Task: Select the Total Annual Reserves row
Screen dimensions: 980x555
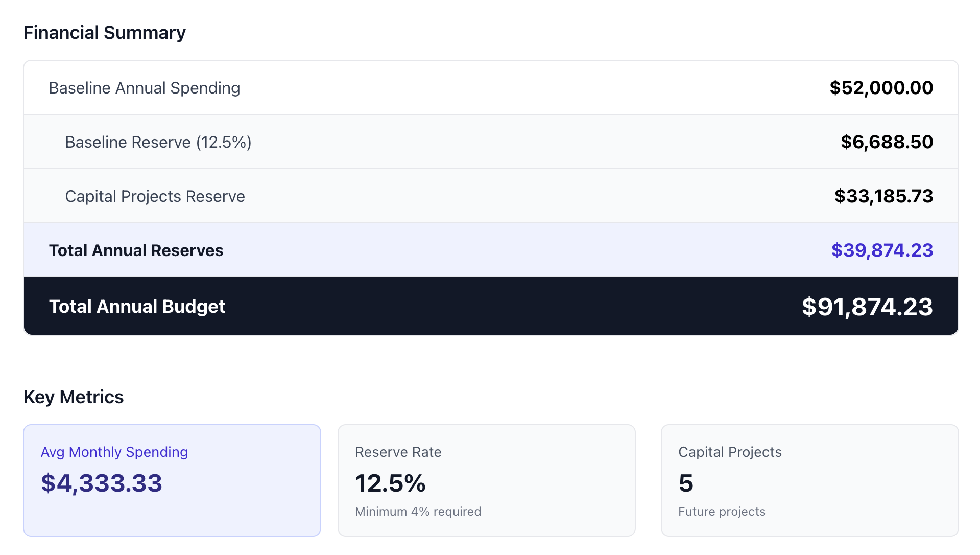Action: pyautogui.click(x=136, y=250)
